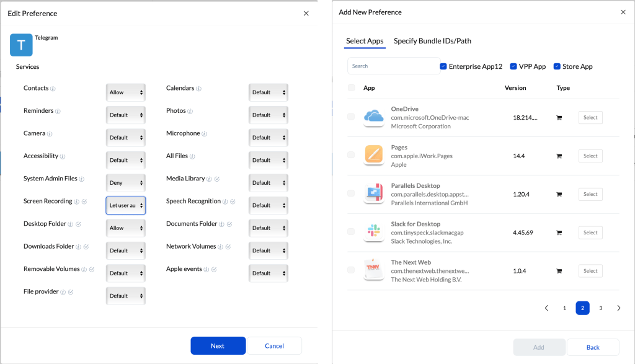Viewport: 635px width, 364px height.
Task: Expand the Screen Recording dropdown
Action: click(x=126, y=205)
